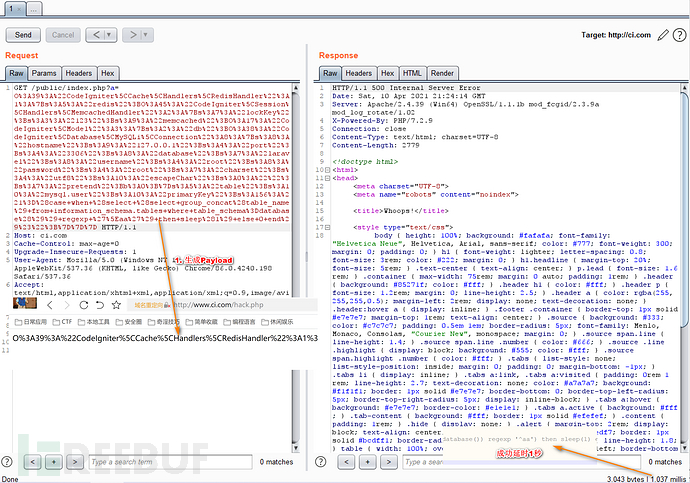Close Repeater tab 1 with its x

pyautogui.click(x=19, y=9)
